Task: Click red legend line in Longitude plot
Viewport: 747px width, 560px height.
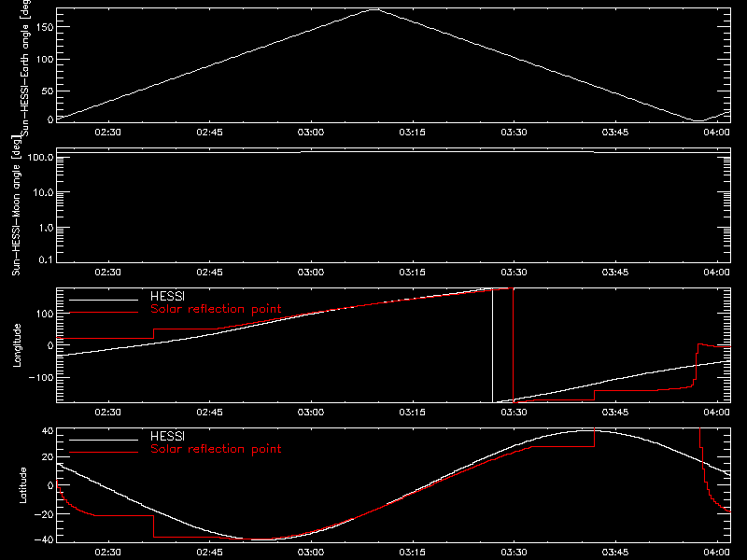Action: pos(104,313)
